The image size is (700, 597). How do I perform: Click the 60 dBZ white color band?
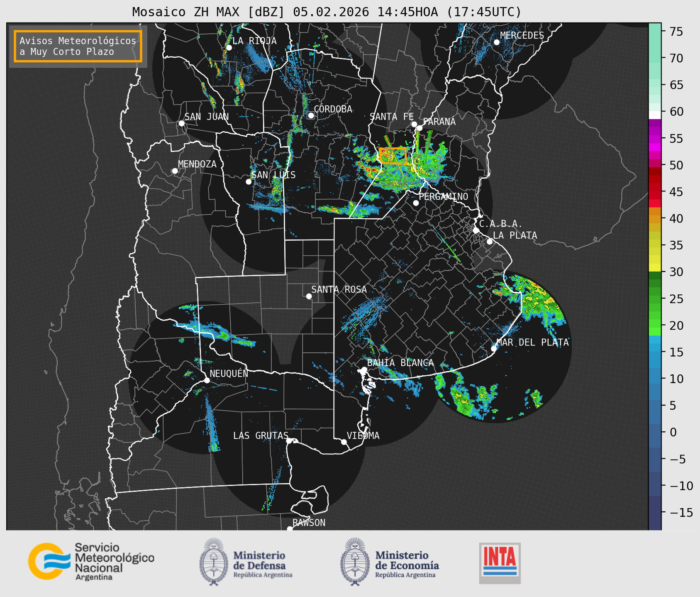click(655, 115)
